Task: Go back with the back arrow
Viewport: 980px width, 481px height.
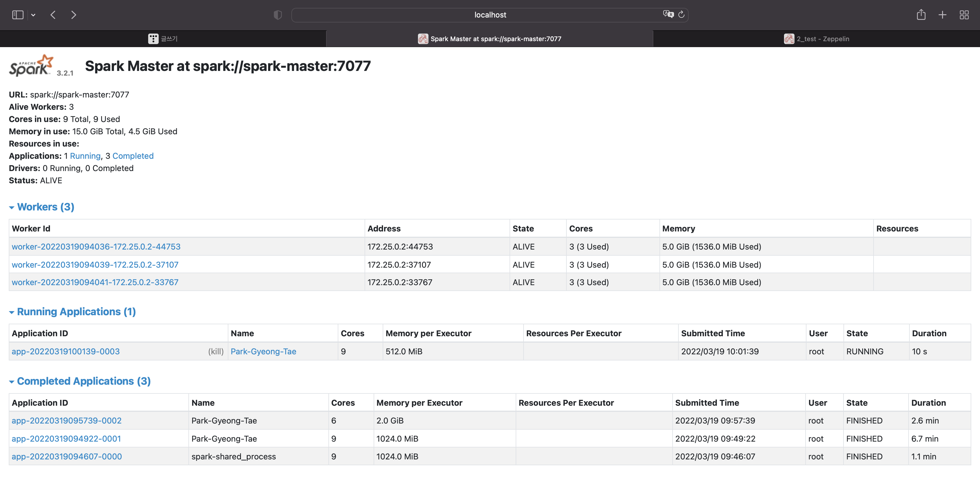Action: tap(53, 15)
